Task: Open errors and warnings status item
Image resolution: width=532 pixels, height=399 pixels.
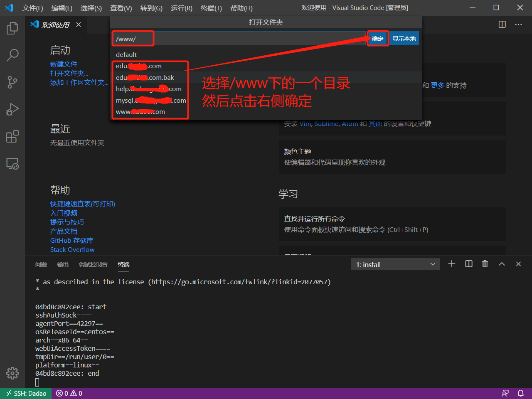Action: pos(69,393)
